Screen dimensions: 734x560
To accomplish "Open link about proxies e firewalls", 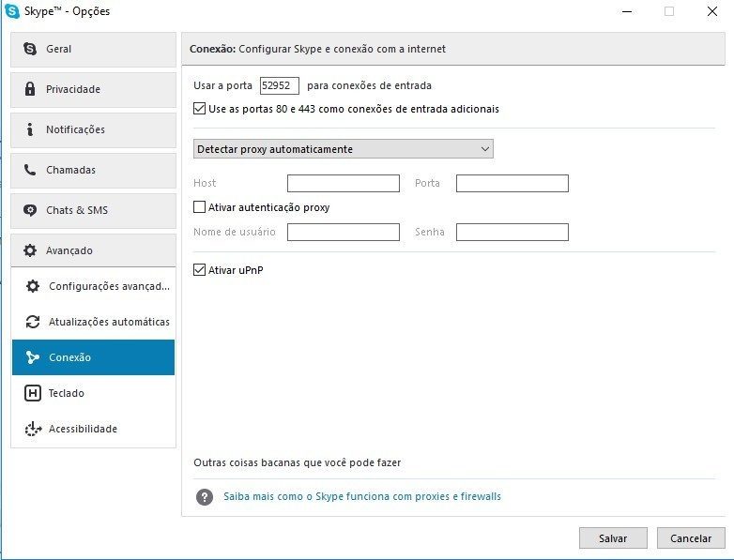I will (x=362, y=496).
